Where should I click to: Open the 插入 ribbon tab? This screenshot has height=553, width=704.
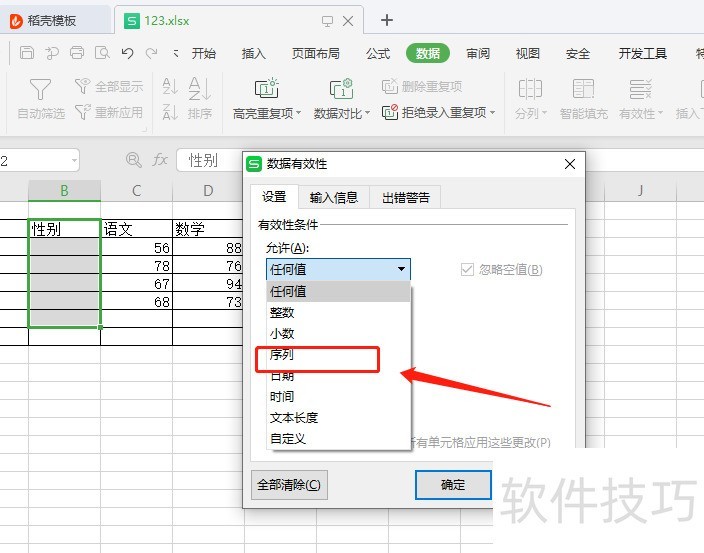click(254, 53)
